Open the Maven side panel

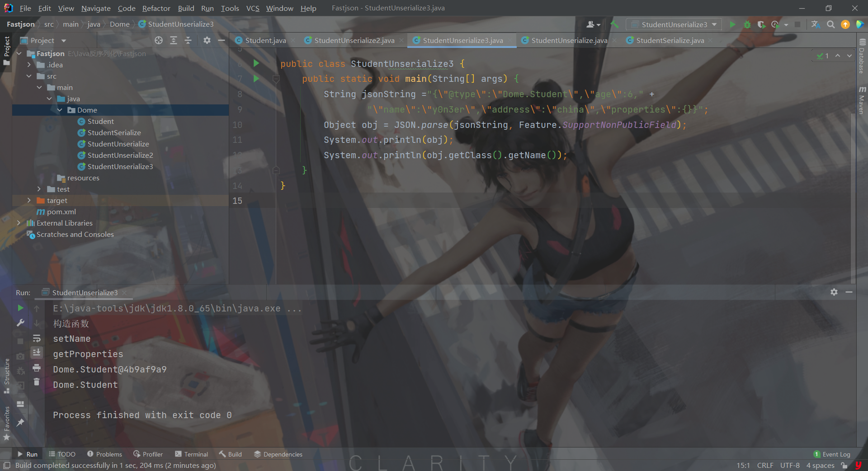click(x=862, y=100)
